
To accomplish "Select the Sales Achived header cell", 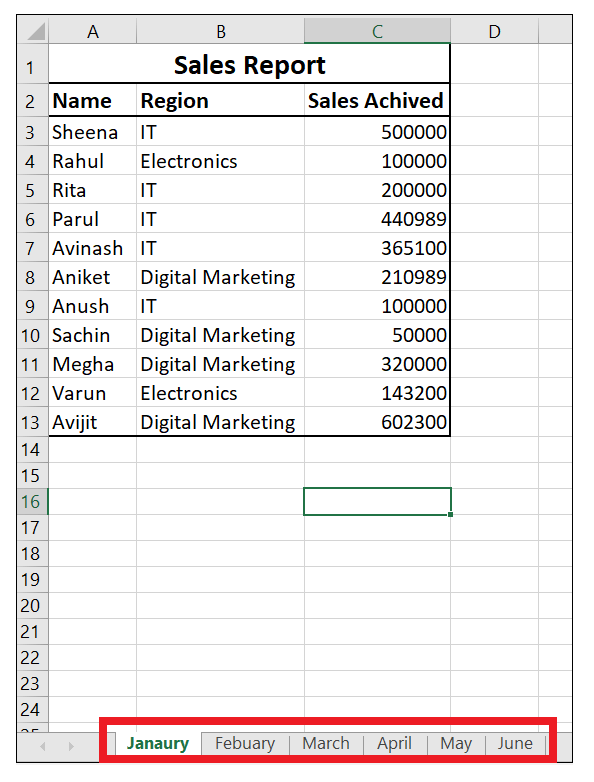I will pos(377,100).
